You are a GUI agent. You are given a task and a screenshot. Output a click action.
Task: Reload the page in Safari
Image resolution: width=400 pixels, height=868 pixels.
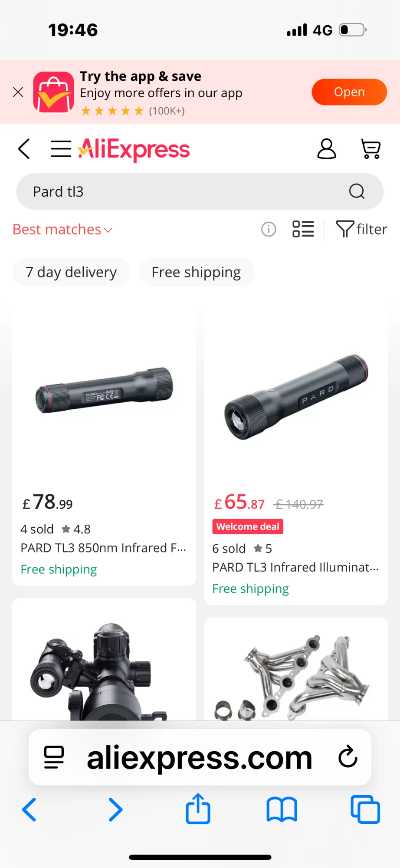pyautogui.click(x=348, y=757)
